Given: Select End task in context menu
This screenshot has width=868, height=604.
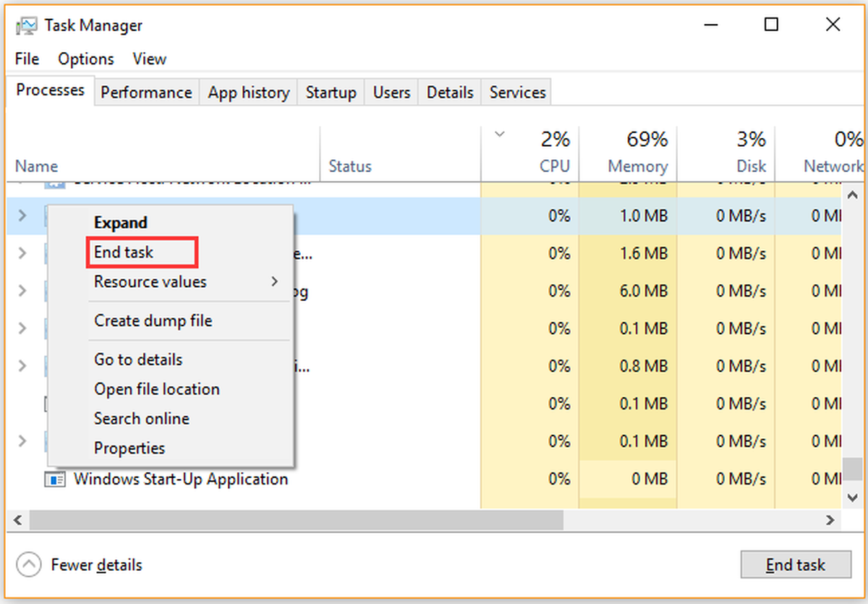Looking at the screenshot, I should tap(124, 252).
